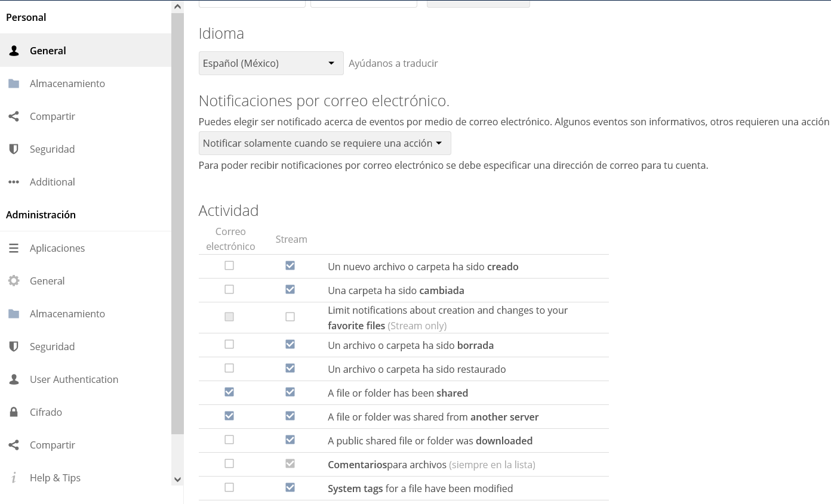Screen dimensions: 831x504
Task: Open Personal Seguridad settings
Action: point(85,149)
